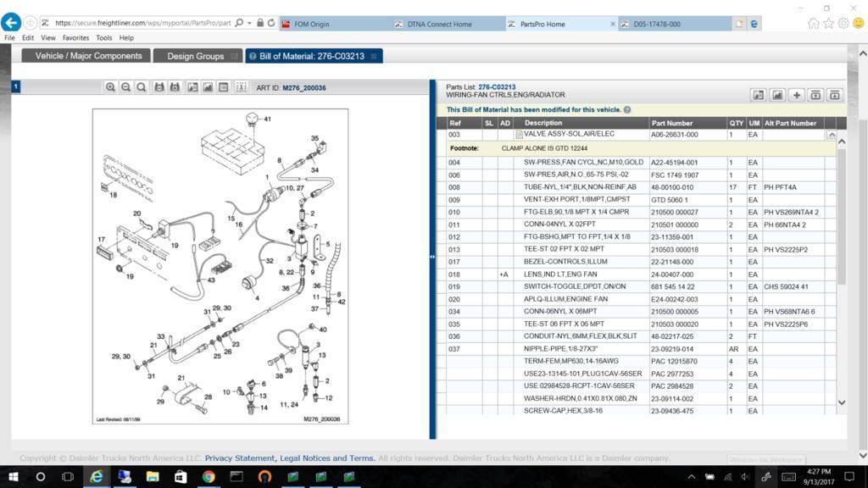
Task: Open the File menu
Action: pos(10,37)
